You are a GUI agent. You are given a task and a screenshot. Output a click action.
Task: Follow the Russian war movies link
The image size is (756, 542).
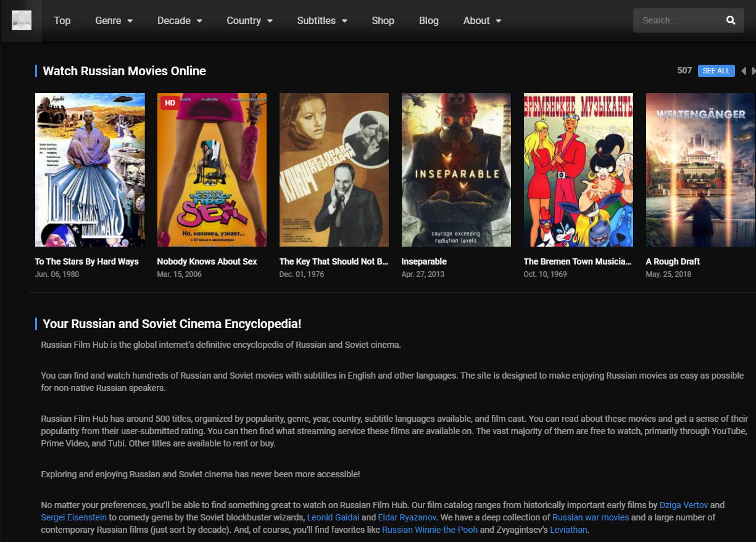(591, 517)
